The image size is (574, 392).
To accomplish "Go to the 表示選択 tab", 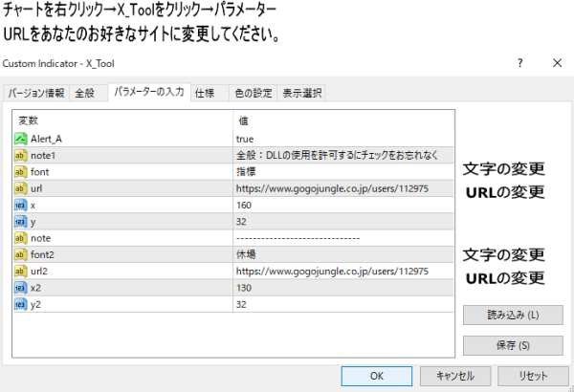I will pos(301,93).
